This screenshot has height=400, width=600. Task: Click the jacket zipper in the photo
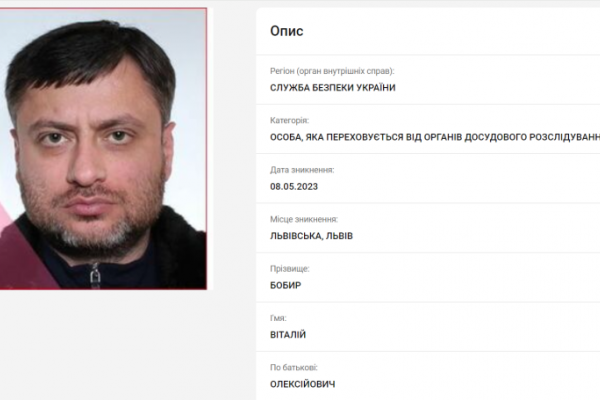click(x=95, y=274)
